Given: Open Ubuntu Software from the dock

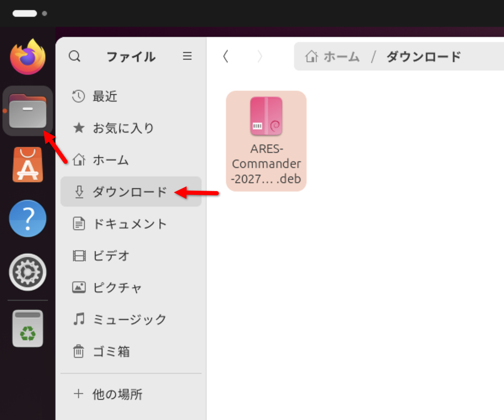Looking at the screenshot, I should coord(27,164).
